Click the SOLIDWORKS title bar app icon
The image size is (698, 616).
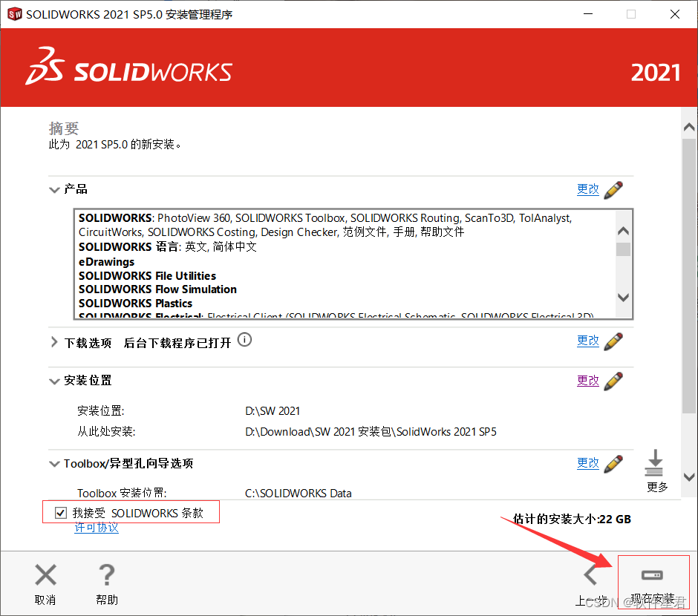tap(15, 14)
